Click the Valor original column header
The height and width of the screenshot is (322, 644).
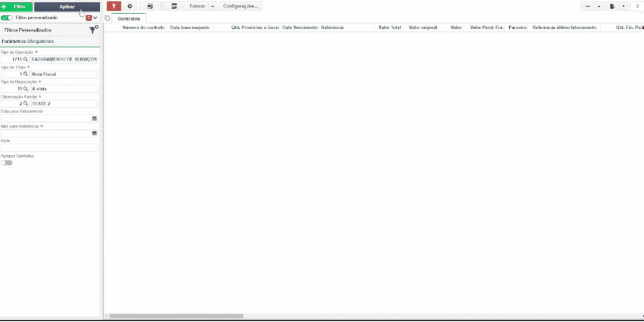(423, 28)
